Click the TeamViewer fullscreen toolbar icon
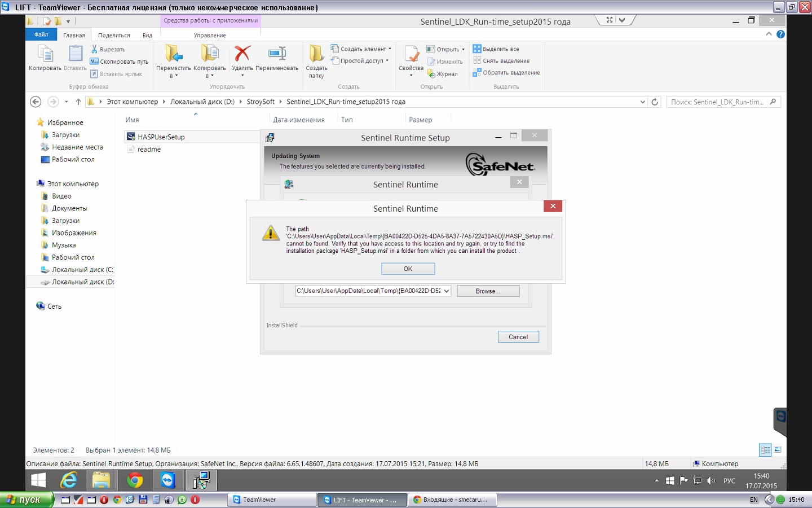Viewport: 812px width, 508px height. [x=609, y=20]
